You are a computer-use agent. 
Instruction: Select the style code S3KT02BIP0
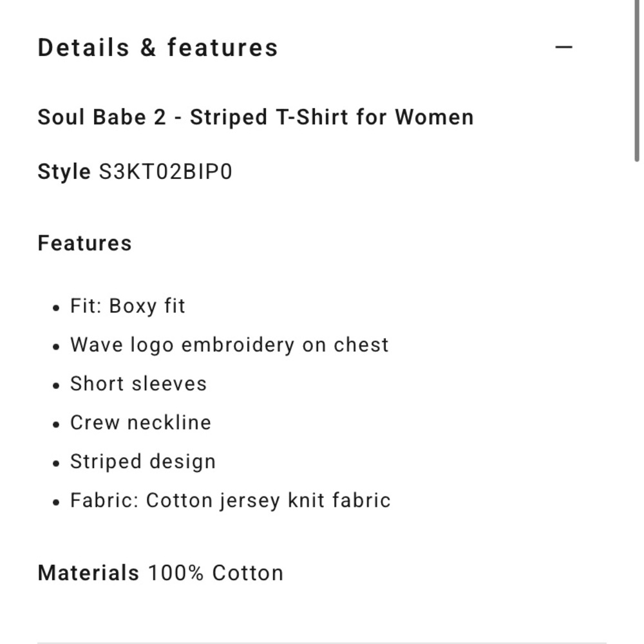tap(166, 171)
